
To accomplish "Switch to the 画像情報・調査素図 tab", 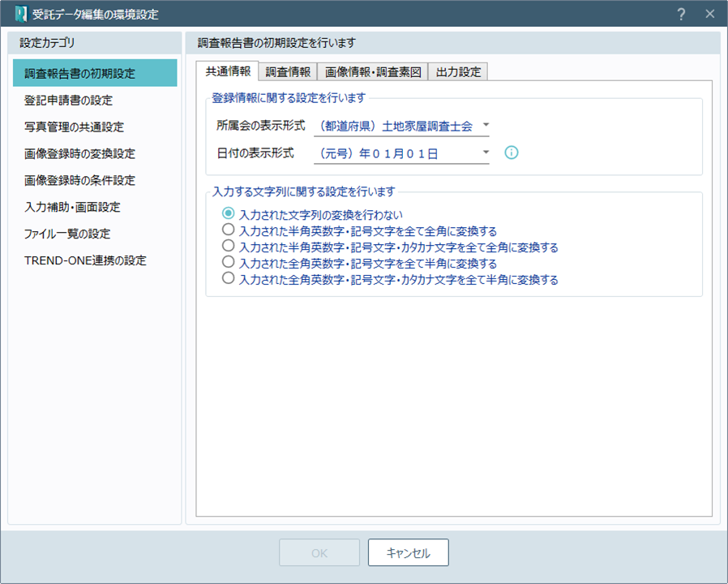I will point(372,72).
